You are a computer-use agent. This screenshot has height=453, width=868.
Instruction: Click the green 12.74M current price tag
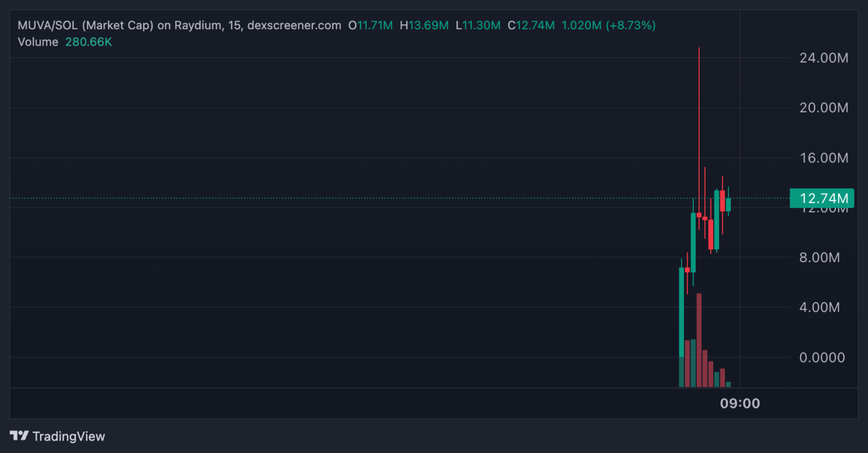(x=822, y=198)
